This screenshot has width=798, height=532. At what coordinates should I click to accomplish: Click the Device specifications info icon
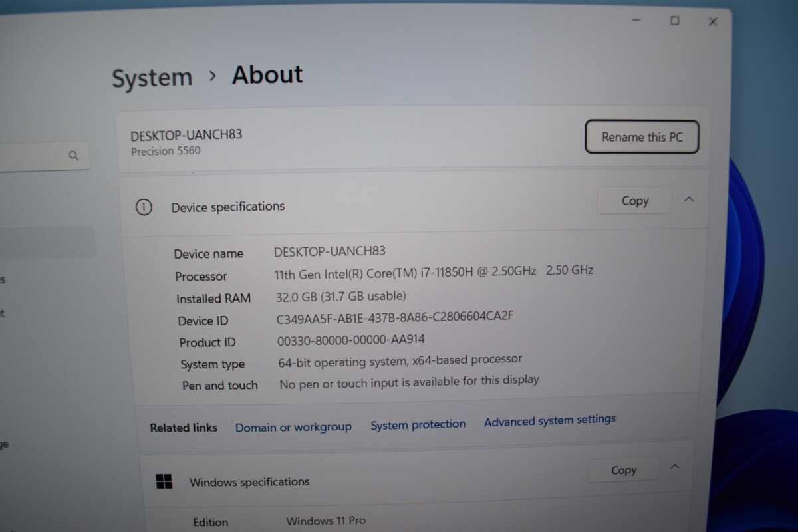point(143,207)
